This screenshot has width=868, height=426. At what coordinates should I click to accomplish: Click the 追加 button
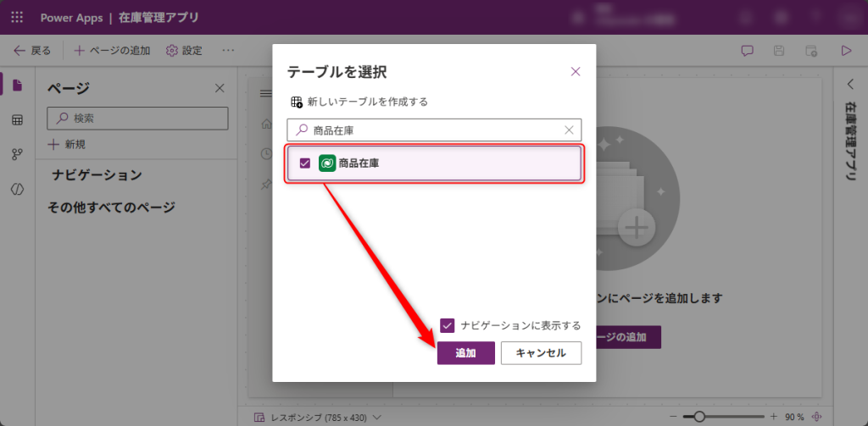(465, 353)
